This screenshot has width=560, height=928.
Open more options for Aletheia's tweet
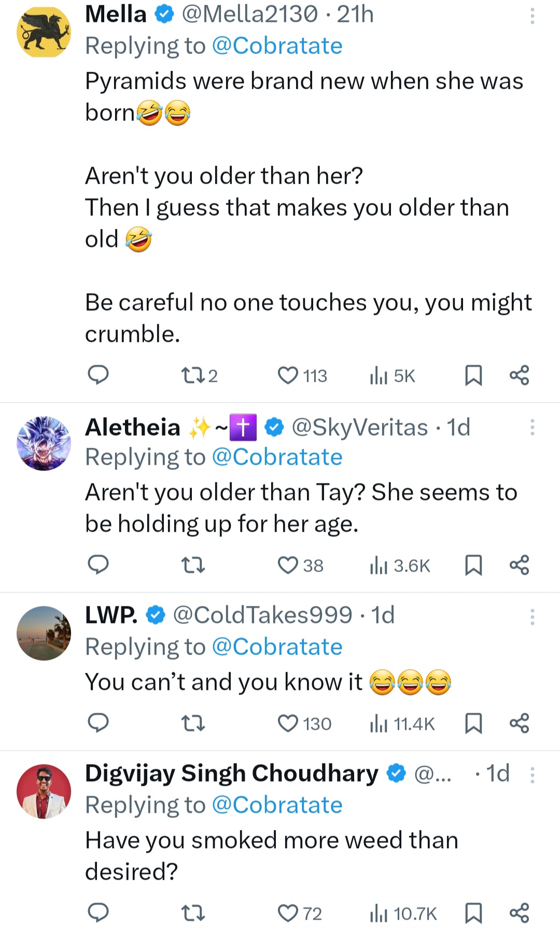pyautogui.click(x=532, y=427)
